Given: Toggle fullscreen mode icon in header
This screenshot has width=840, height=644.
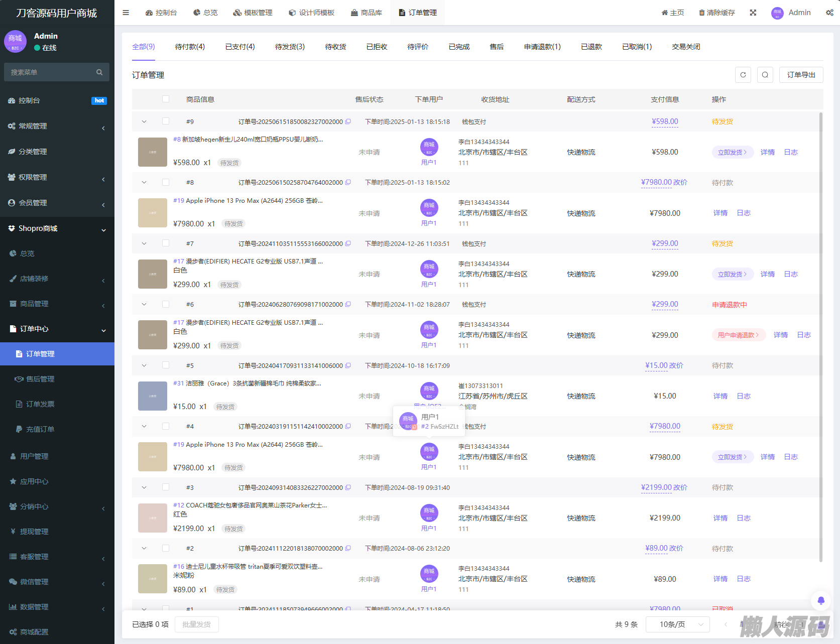Looking at the screenshot, I should click(x=753, y=13).
